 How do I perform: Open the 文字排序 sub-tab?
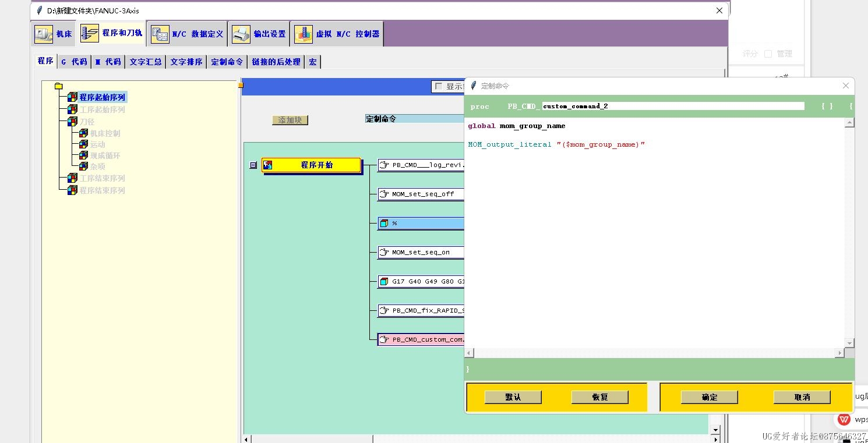[186, 62]
